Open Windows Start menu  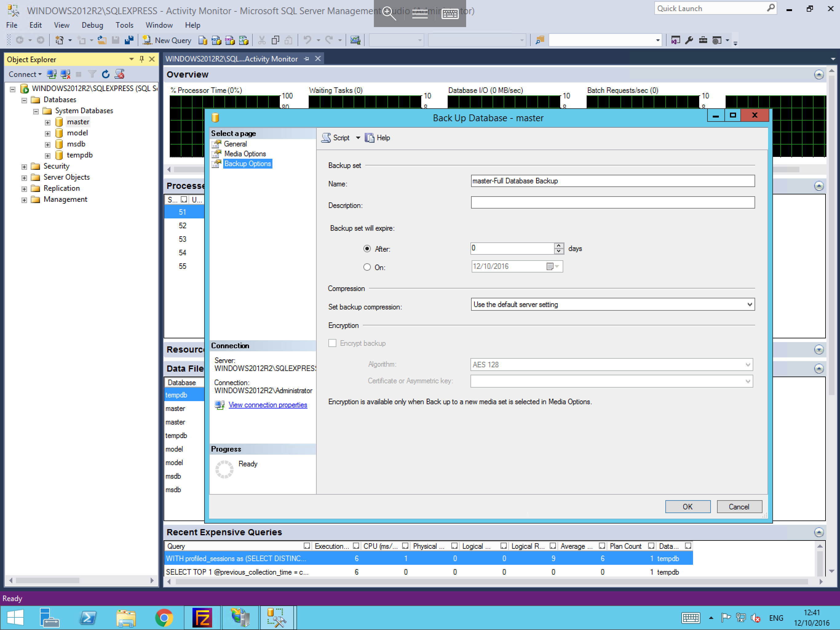point(15,617)
